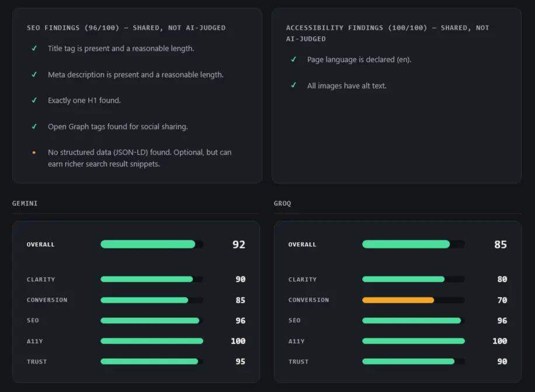Click the SEO Findings (96/100) heading
The image size is (535, 392).
pyautogui.click(x=126, y=27)
